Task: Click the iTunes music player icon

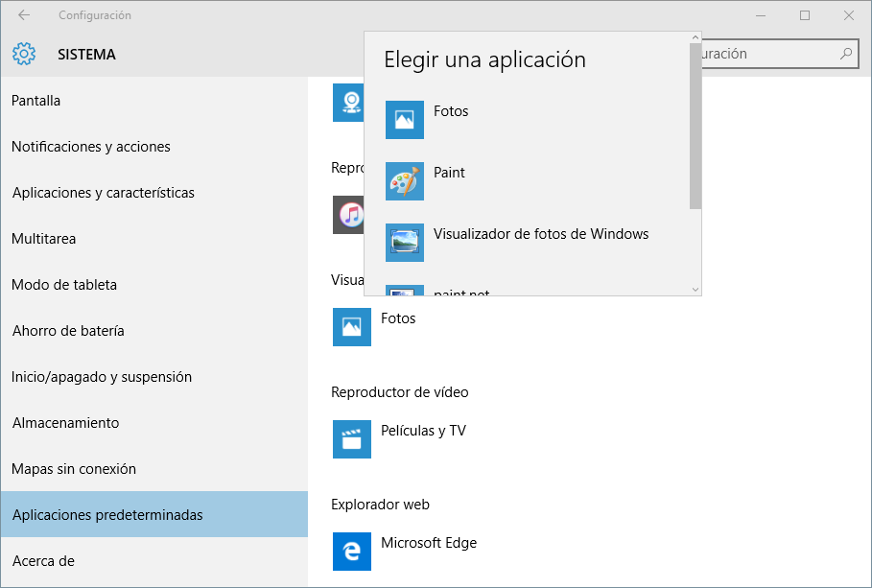Action: 348,215
